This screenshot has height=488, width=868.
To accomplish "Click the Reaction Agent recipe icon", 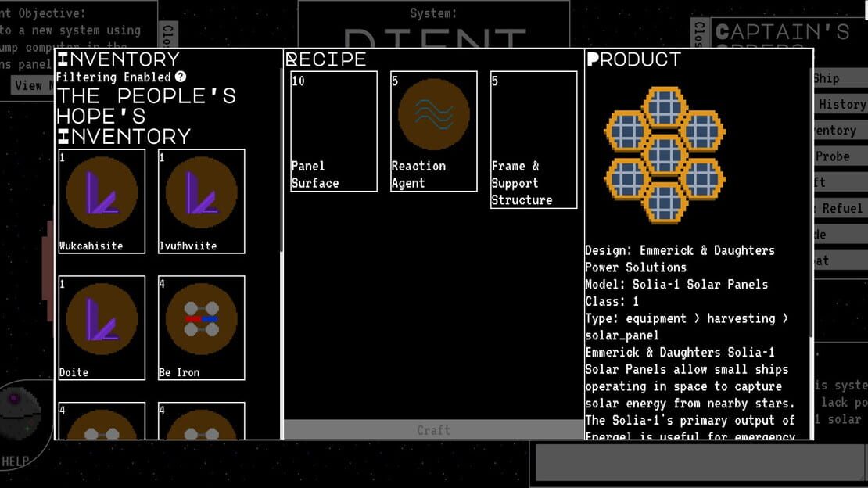I will point(434,115).
